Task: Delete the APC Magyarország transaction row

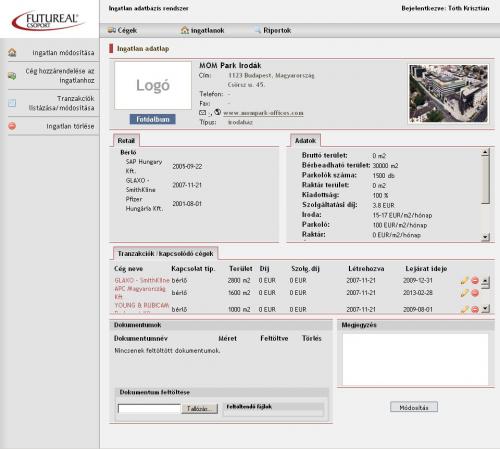Action: click(475, 293)
